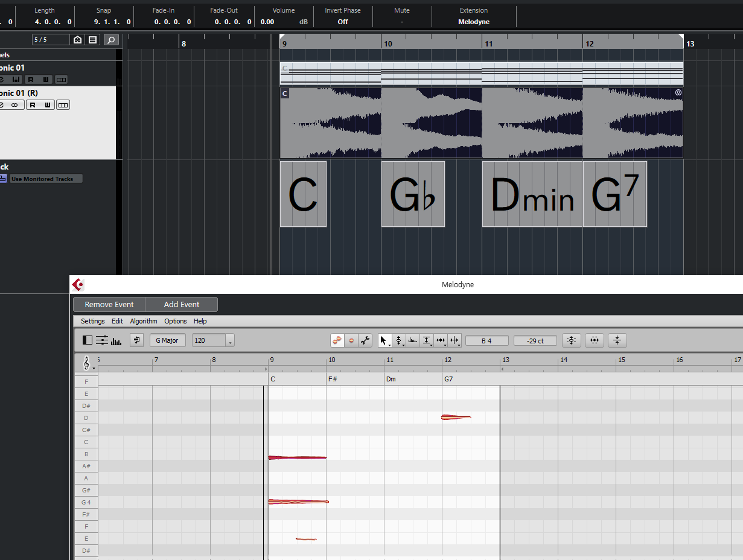The image size is (743, 560).
Task: Click the lane display icon on onic 01 track
Action: coord(61,80)
